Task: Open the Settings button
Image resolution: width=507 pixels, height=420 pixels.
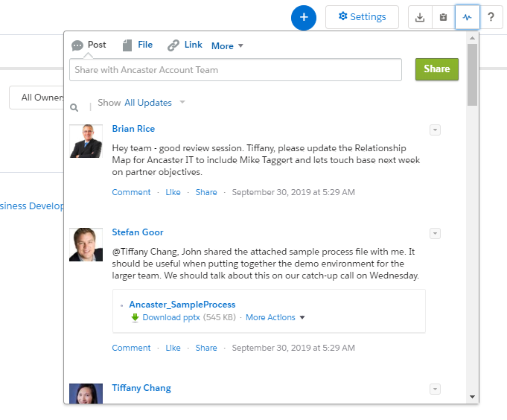Action: click(362, 17)
